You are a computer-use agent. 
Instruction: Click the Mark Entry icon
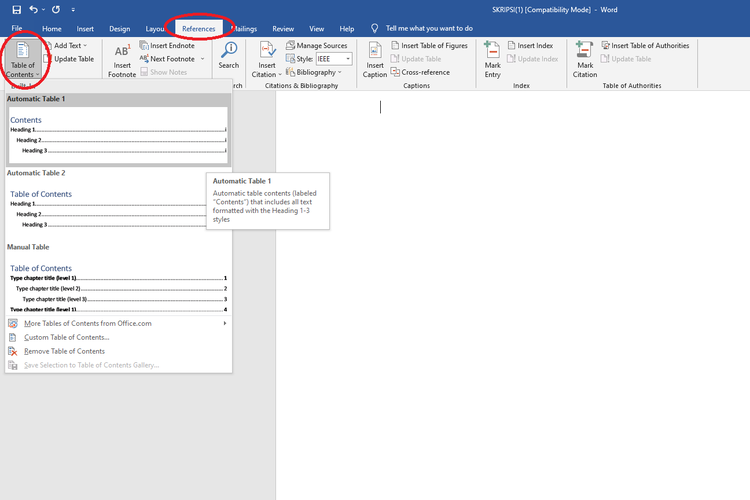(492, 52)
